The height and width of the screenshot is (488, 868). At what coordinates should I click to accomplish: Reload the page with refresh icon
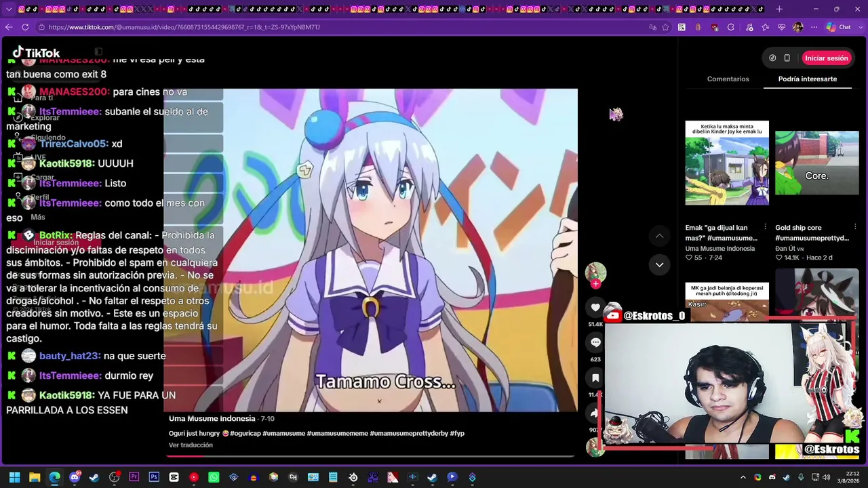point(25,27)
